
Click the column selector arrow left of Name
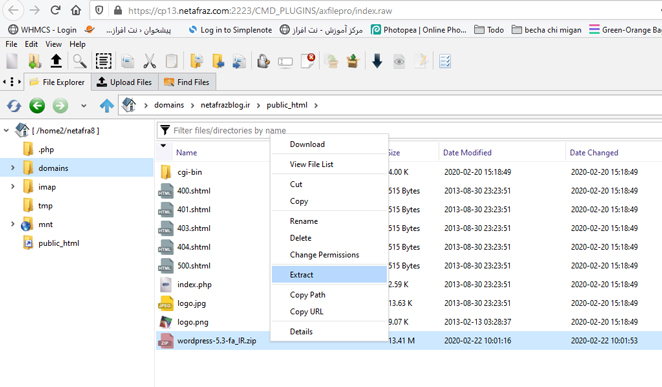coord(163,146)
